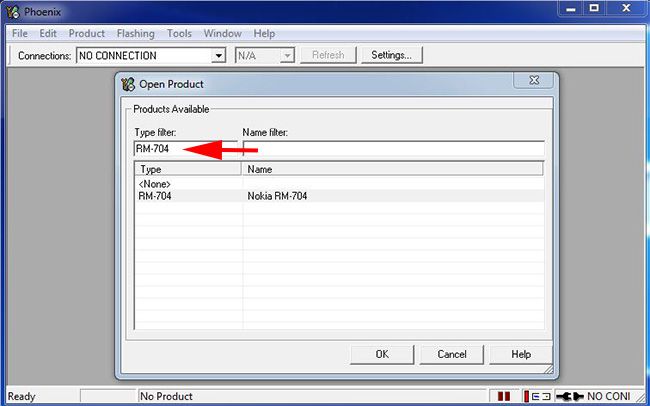Screen dimensions: 650x406
Task: Click the Name column header
Action: coord(392,169)
